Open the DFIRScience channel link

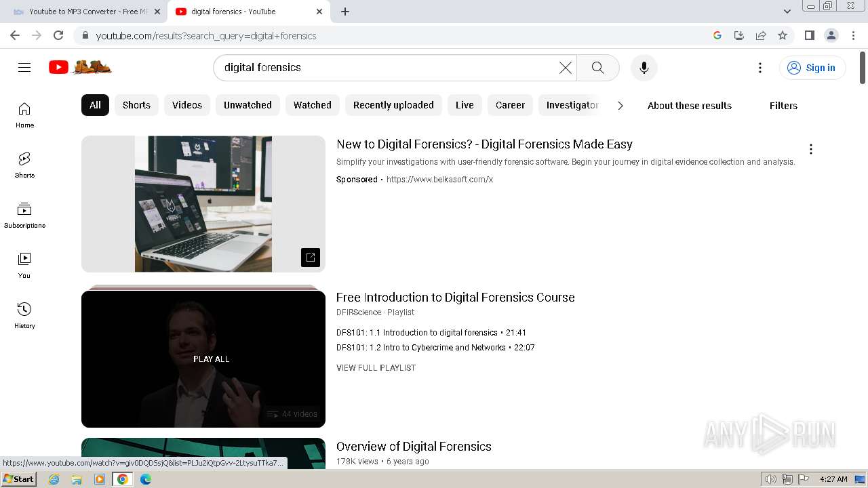pos(359,312)
